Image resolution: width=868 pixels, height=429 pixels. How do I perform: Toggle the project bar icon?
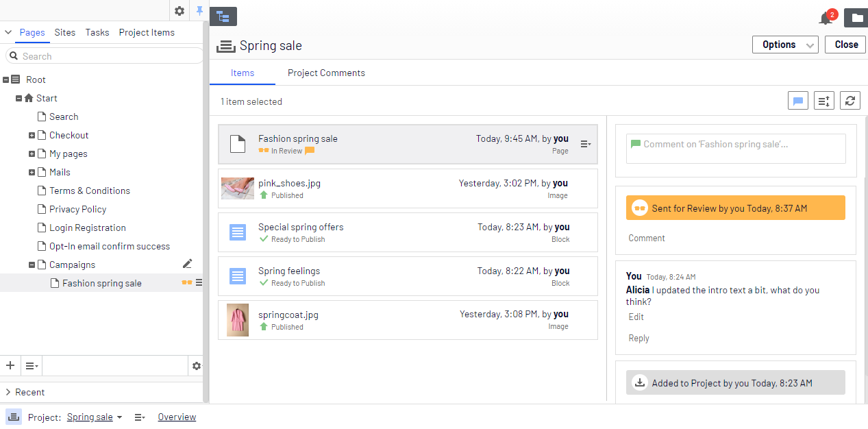point(14,417)
